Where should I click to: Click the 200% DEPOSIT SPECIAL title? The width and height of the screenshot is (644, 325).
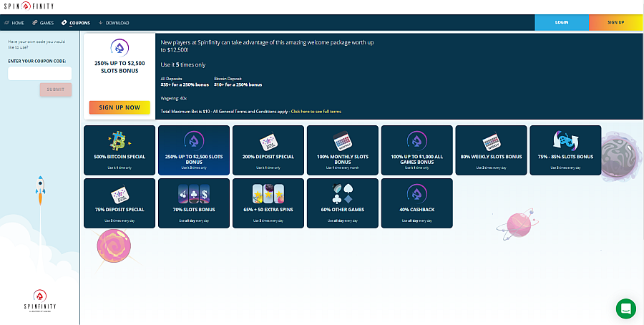268,157
